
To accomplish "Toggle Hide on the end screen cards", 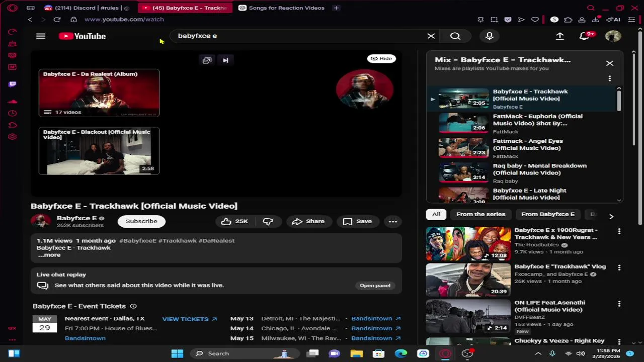I will pyautogui.click(x=381, y=58).
